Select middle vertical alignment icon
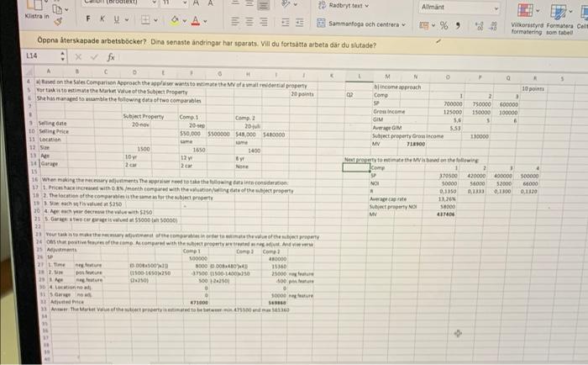The width and height of the screenshot is (588, 365). tap(249, 3)
